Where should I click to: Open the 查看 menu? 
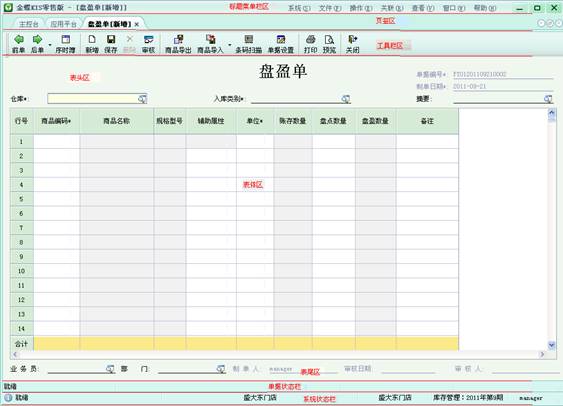point(423,8)
